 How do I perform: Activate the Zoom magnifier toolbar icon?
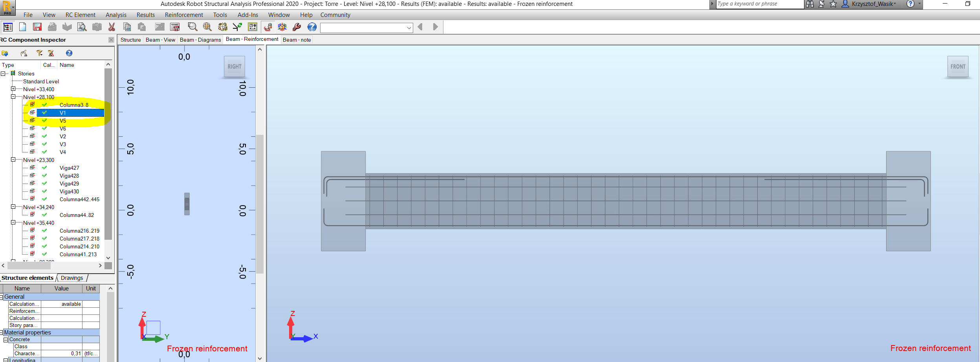[192, 27]
